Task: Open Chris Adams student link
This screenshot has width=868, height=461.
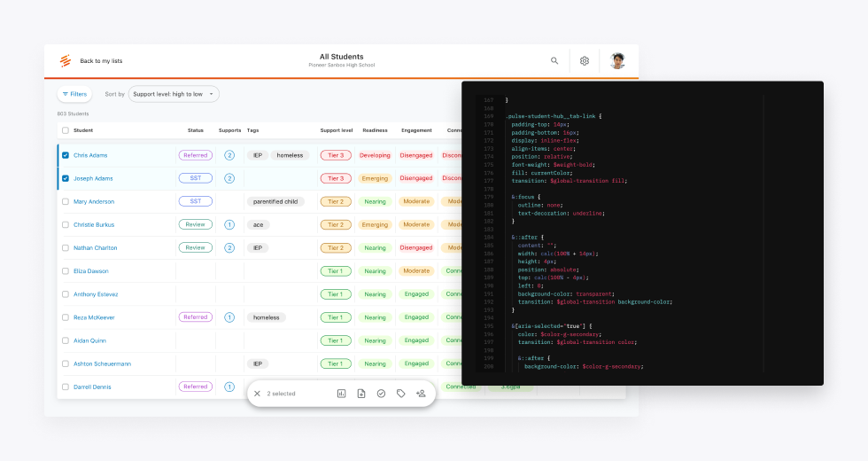Action: (x=90, y=155)
